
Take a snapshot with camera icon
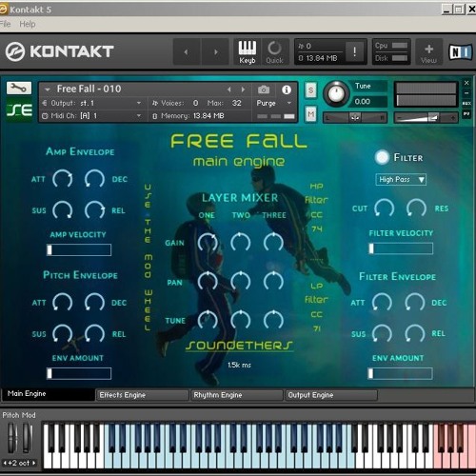[x=264, y=89]
